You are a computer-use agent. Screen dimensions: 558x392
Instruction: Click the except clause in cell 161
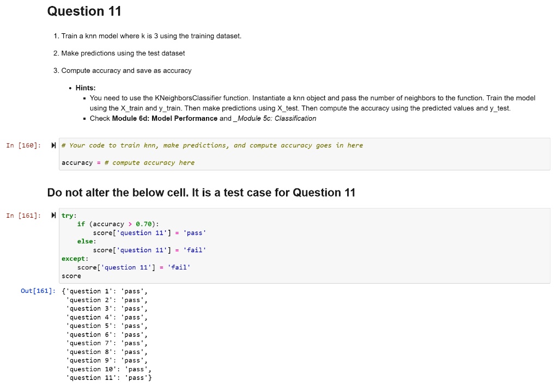point(71,259)
